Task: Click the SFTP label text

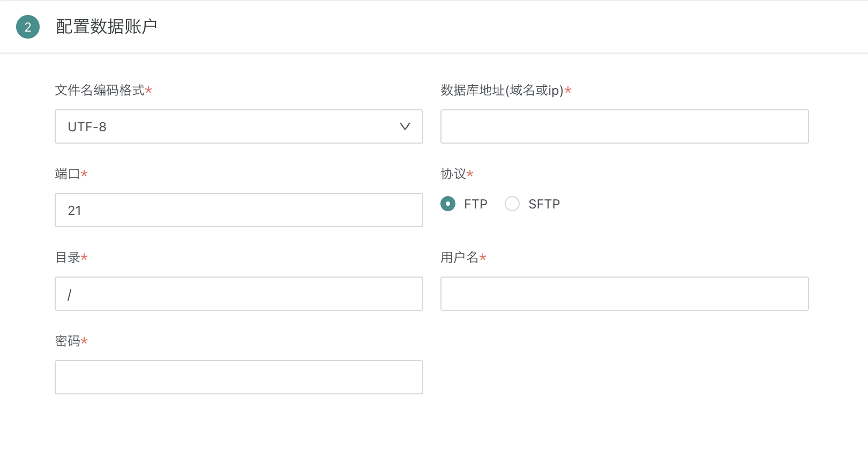Action: coord(544,204)
